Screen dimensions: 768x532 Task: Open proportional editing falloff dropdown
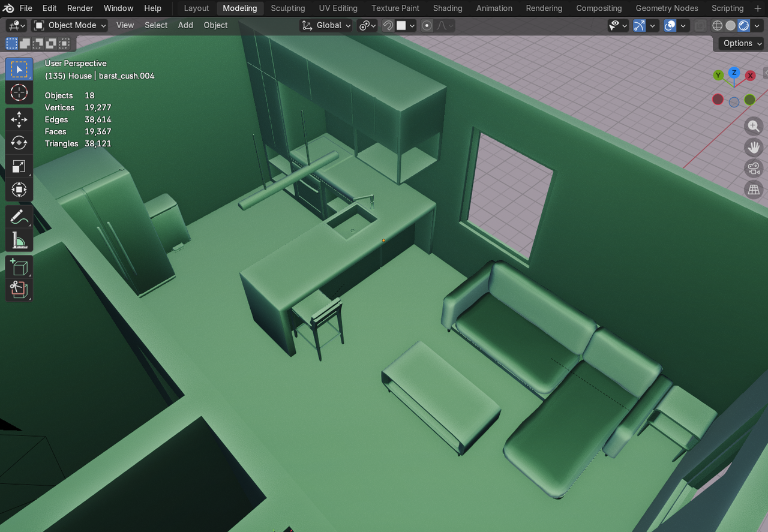tap(445, 25)
